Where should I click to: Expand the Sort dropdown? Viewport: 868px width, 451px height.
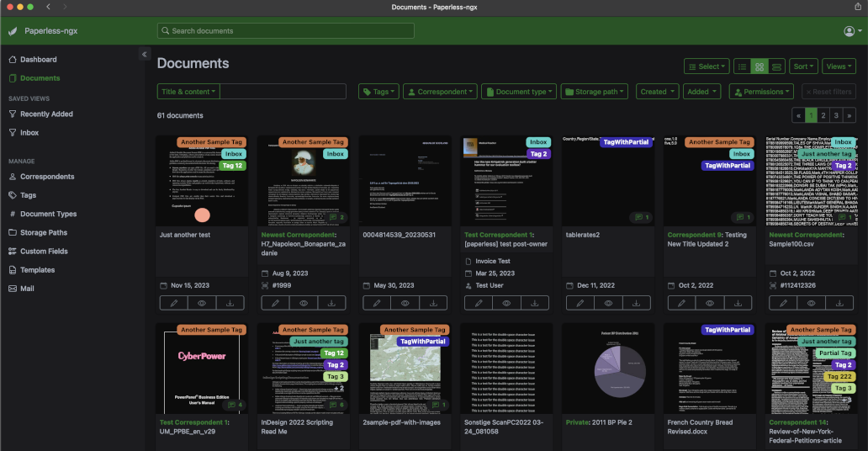click(x=803, y=66)
